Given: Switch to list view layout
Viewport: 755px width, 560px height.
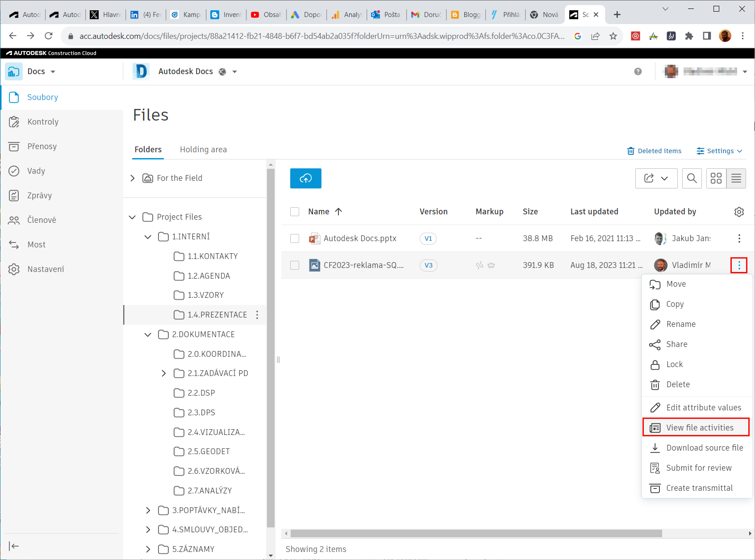Looking at the screenshot, I should (x=736, y=178).
